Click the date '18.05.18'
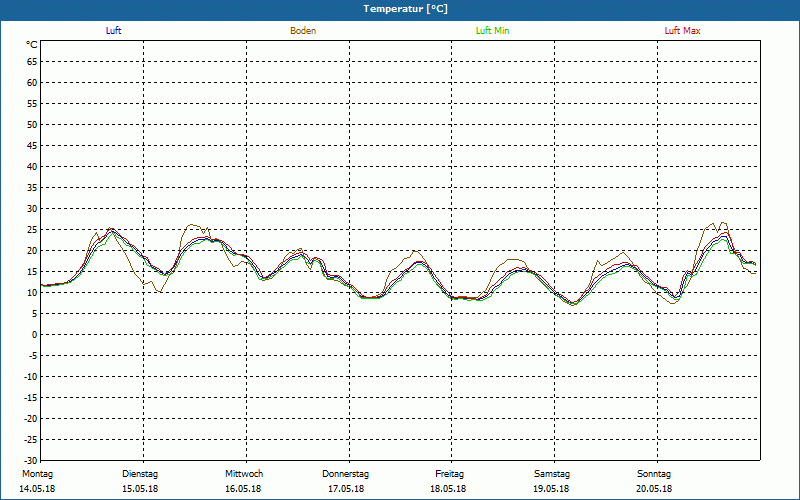The width and height of the screenshot is (800, 500). click(x=448, y=489)
